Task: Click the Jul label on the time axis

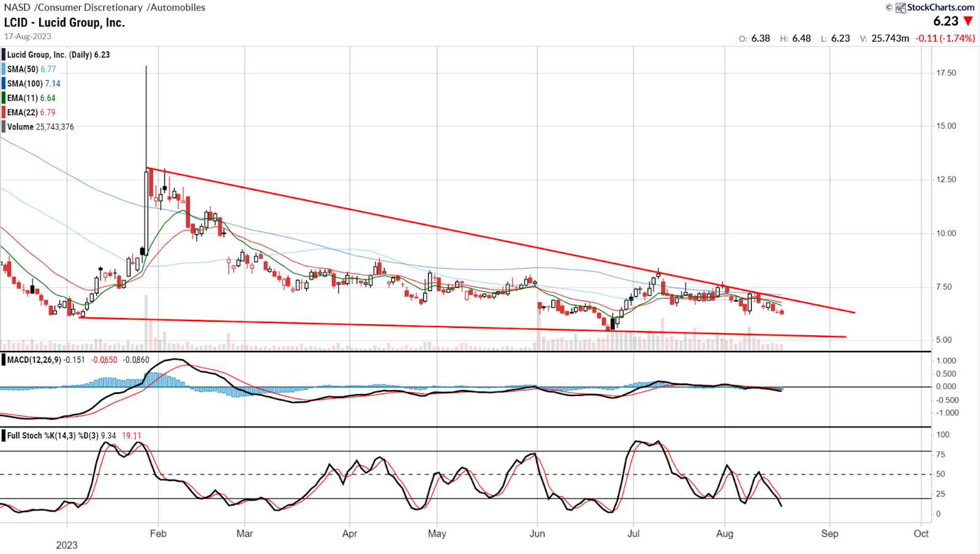Action: [x=633, y=534]
